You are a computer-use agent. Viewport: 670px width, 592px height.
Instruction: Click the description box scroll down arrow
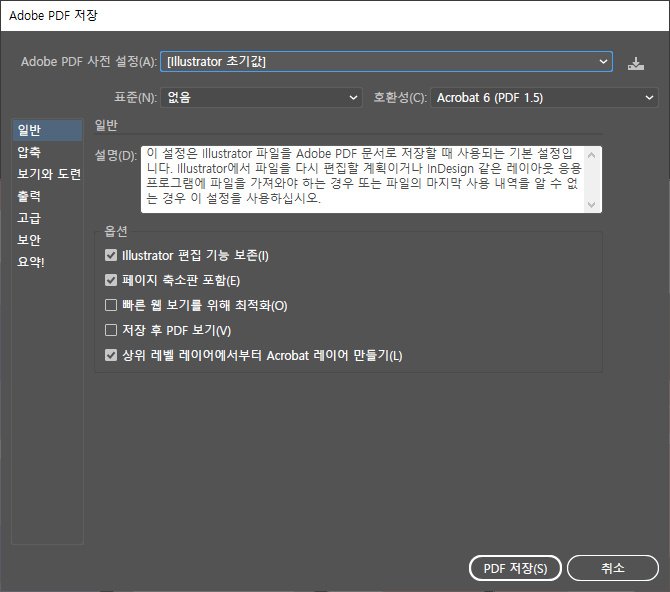[592, 203]
